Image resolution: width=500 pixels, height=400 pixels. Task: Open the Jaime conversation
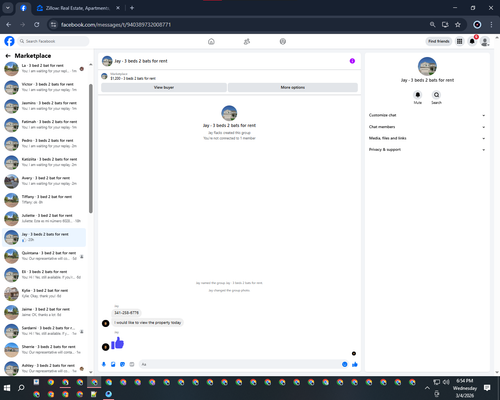click(x=44, y=312)
